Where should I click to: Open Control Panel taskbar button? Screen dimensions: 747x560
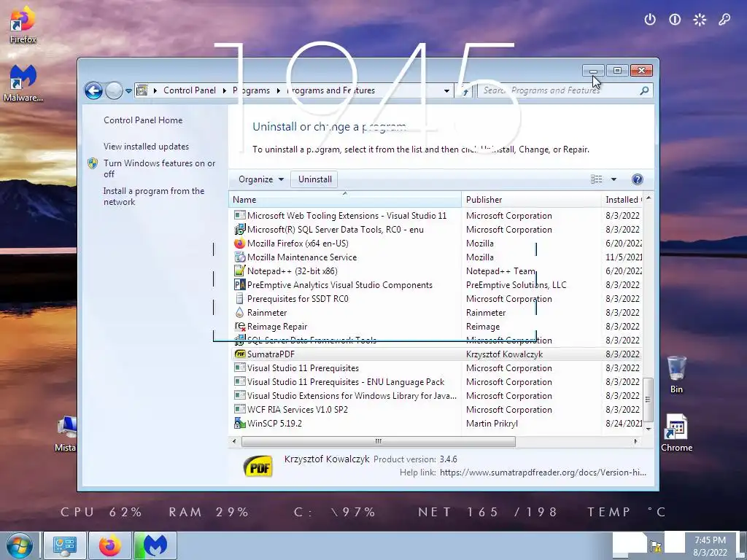65,545
